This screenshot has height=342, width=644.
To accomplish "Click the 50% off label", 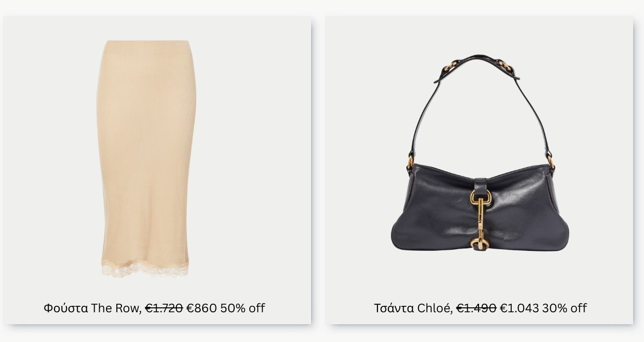I will coord(243,308).
